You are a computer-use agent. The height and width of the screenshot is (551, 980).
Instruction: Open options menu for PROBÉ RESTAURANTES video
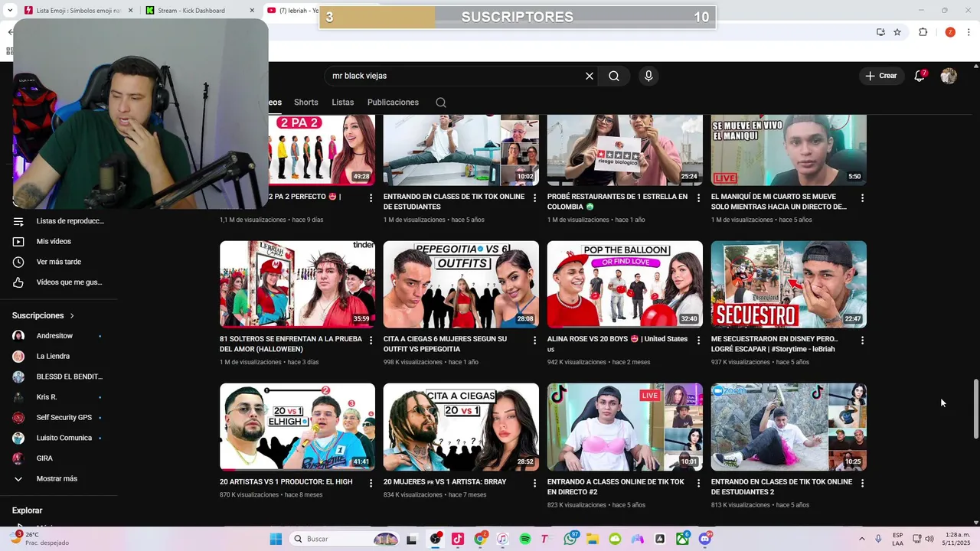tap(698, 197)
